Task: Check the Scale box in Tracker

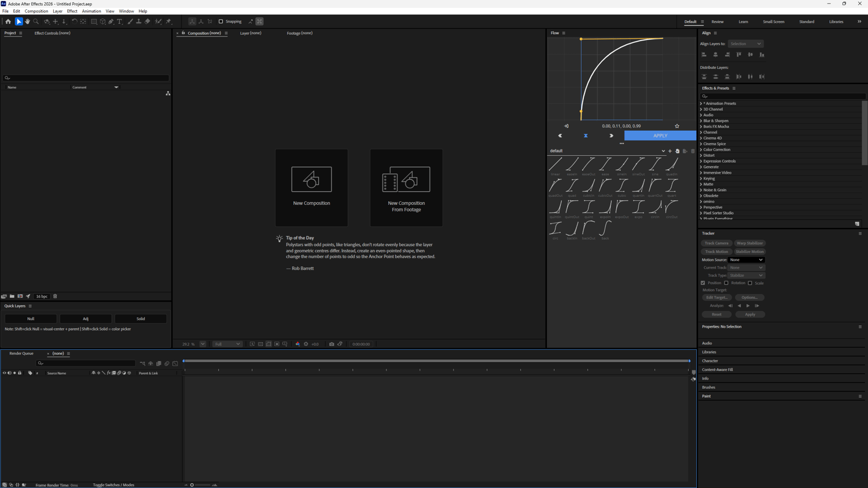Action: pyautogui.click(x=750, y=283)
